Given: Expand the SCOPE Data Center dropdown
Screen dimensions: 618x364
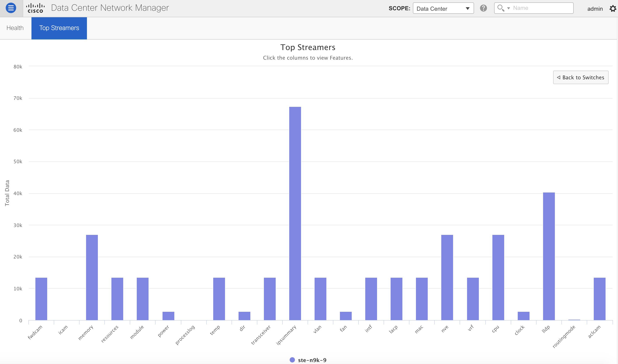Looking at the screenshot, I should [443, 8].
